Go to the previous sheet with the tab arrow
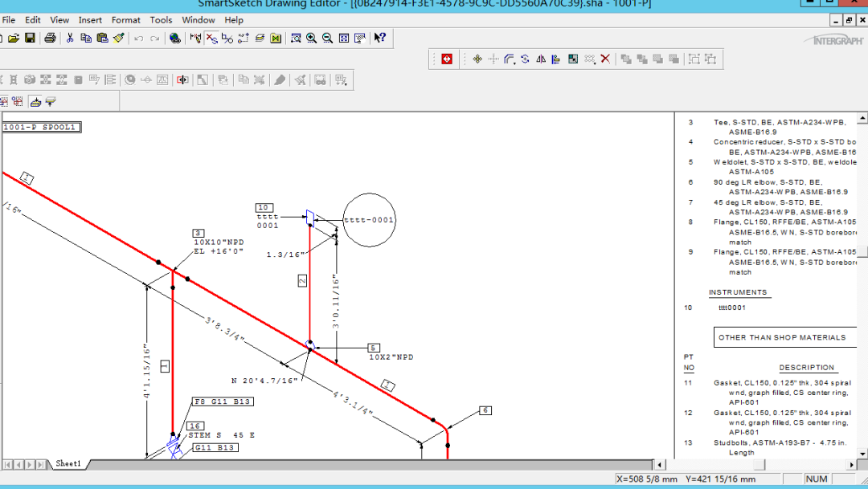This screenshot has width=868, height=489. (x=18, y=465)
